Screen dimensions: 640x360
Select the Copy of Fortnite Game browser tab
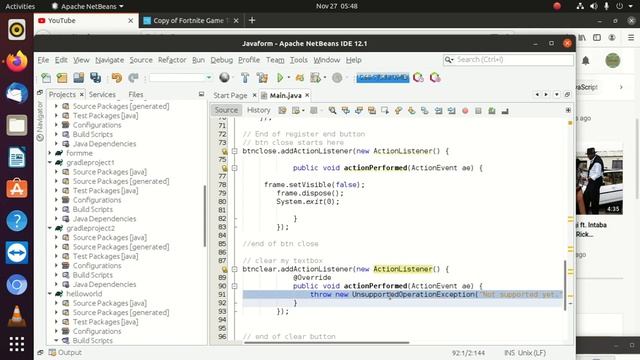tap(191, 20)
